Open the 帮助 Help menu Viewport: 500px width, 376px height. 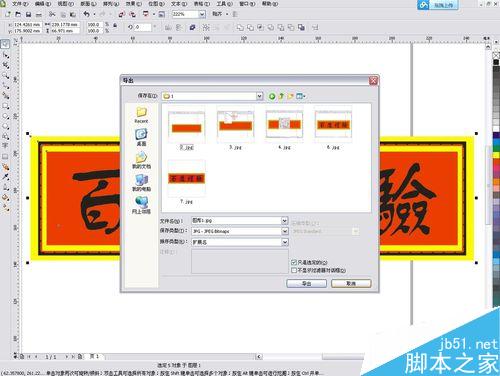[270, 4]
